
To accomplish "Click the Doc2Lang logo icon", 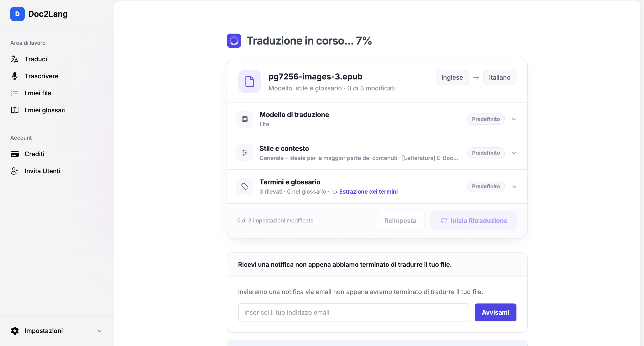I will [x=17, y=14].
